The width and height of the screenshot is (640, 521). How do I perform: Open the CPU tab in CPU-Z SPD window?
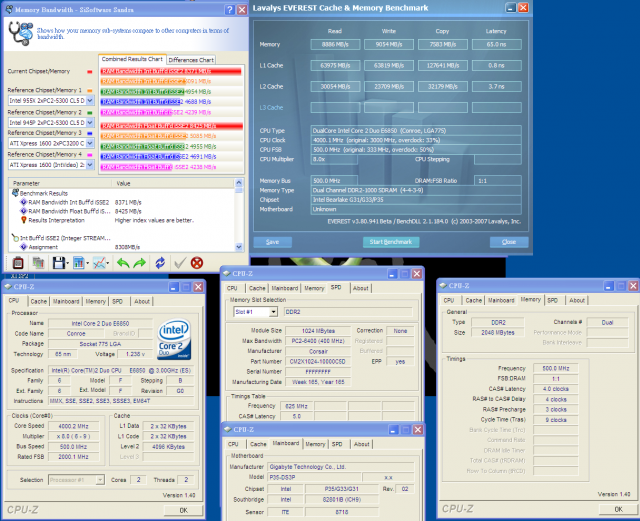(x=232, y=288)
